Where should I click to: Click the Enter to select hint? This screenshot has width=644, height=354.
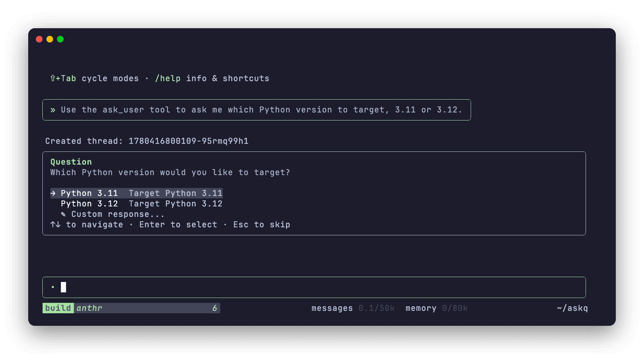178,225
